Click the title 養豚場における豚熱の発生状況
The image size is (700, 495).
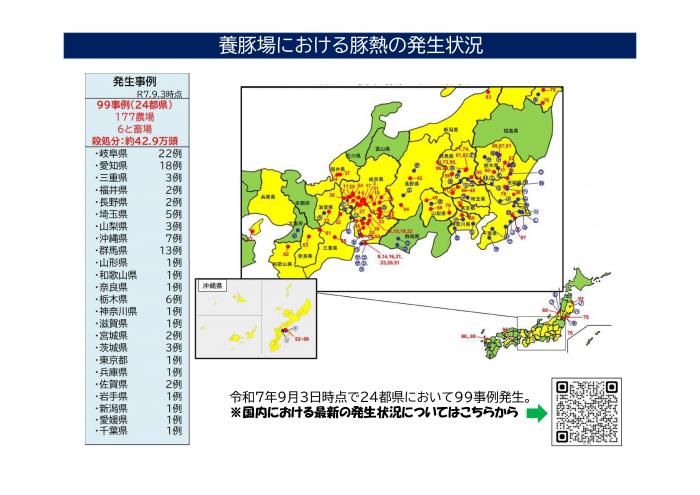[350, 45]
